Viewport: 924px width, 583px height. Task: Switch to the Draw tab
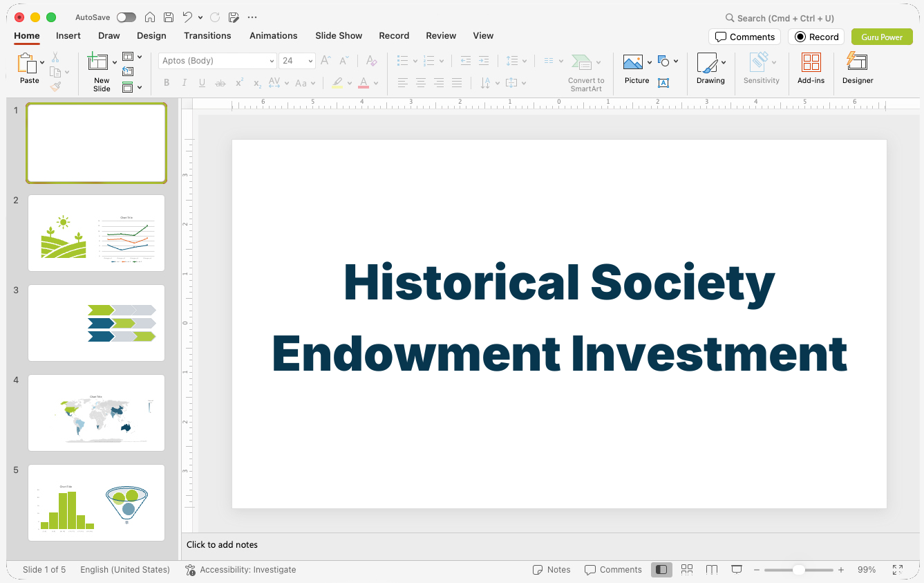[x=109, y=35]
